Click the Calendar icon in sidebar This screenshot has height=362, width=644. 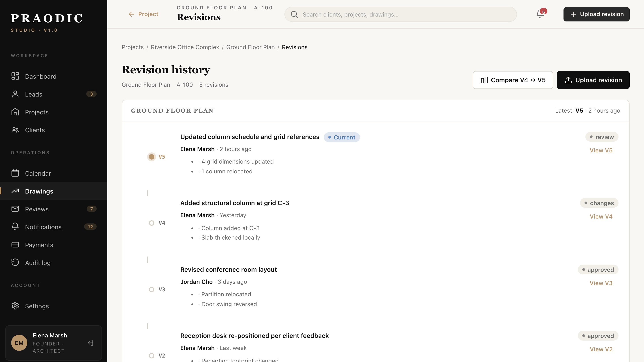coord(15,173)
